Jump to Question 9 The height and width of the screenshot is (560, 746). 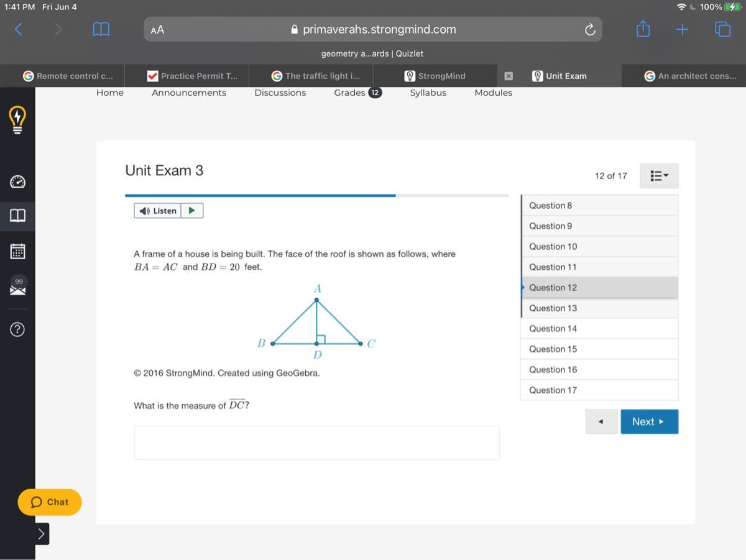tap(599, 226)
